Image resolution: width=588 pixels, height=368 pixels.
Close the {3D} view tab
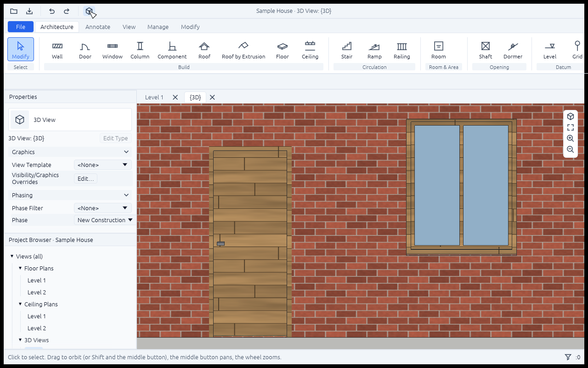[x=212, y=97]
